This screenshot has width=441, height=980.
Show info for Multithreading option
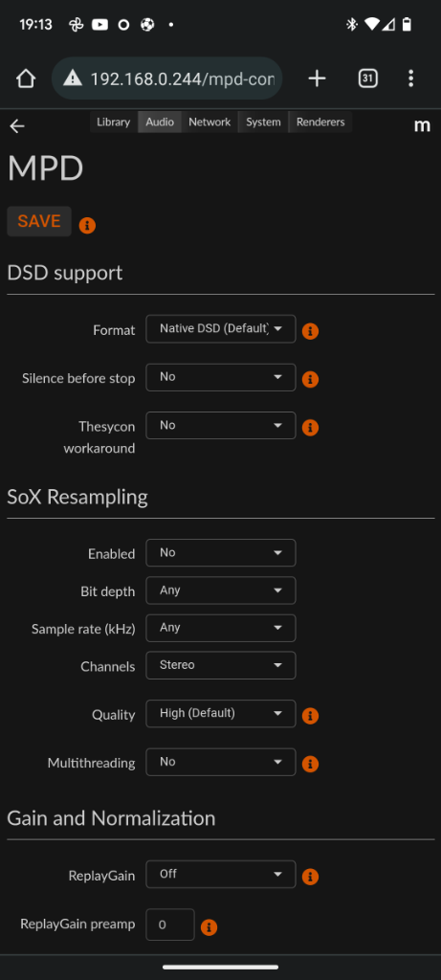click(311, 764)
